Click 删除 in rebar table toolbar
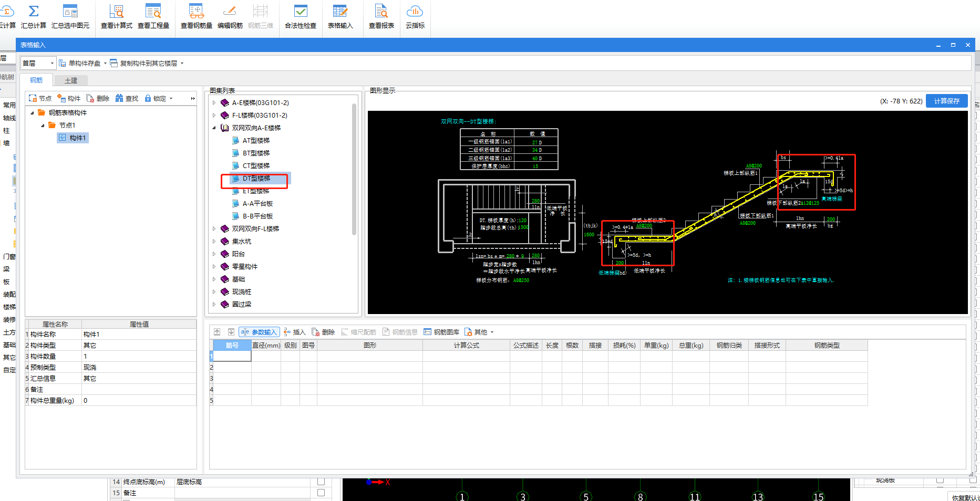 point(323,332)
